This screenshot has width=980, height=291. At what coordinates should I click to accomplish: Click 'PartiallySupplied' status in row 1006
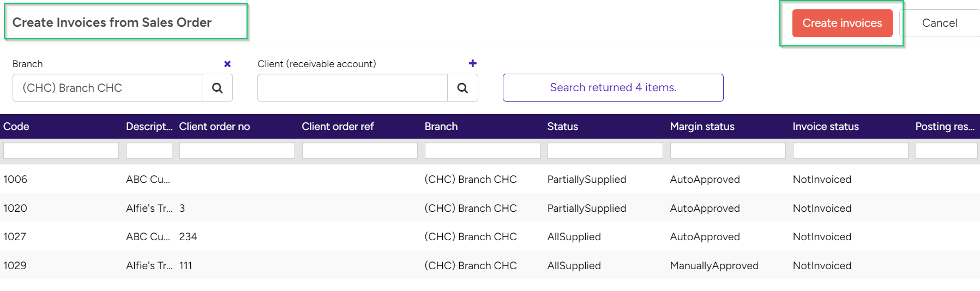[x=587, y=179]
